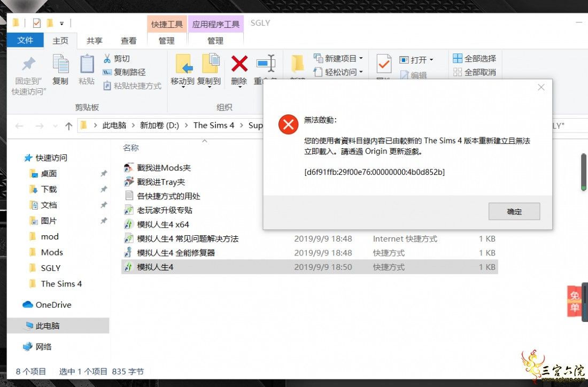This screenshot has height=387, width=588.
Task: Click the red Delete (删除) icon
Action: (x=239, y=64)
